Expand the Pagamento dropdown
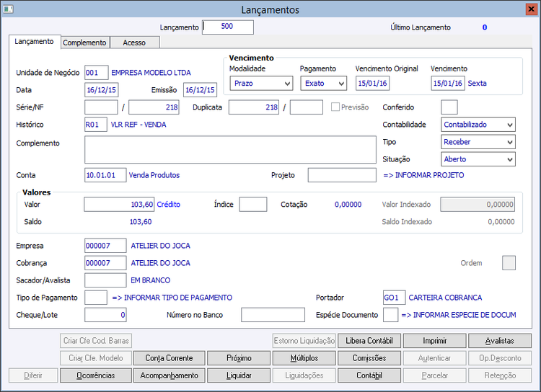The width and height of the screenshot is (541, 392). (x=323, y=83)
